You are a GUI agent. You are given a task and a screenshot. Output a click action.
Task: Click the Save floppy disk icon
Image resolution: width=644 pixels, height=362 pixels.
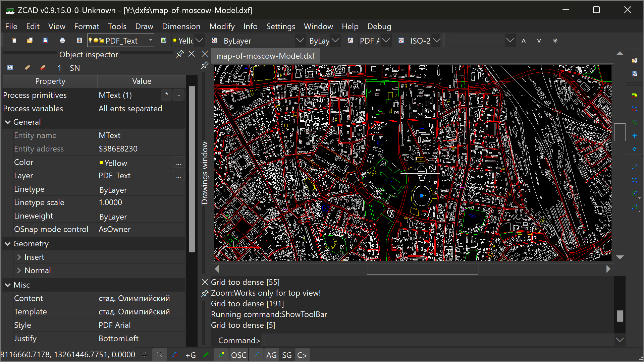point(46,41)
